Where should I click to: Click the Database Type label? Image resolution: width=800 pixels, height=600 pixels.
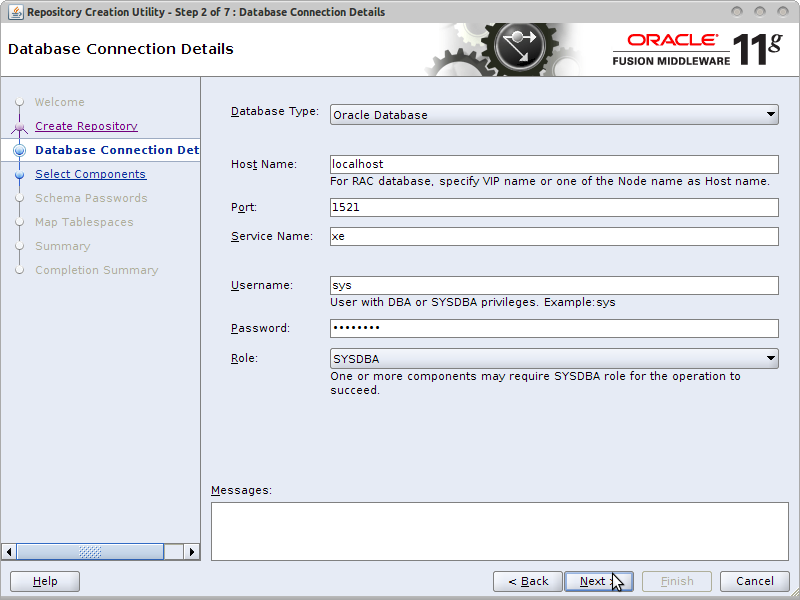click(274, 111)
